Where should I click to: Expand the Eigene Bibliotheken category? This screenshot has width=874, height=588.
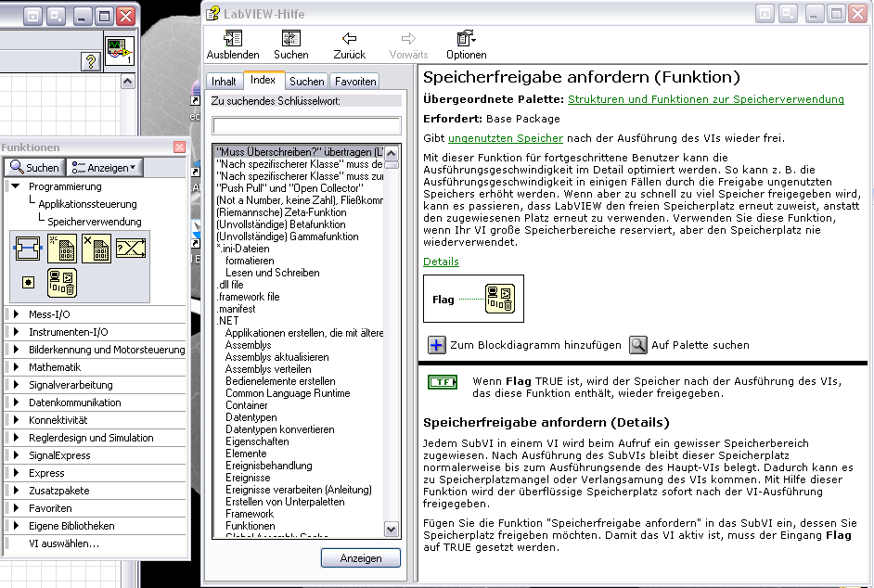(16, 526)
